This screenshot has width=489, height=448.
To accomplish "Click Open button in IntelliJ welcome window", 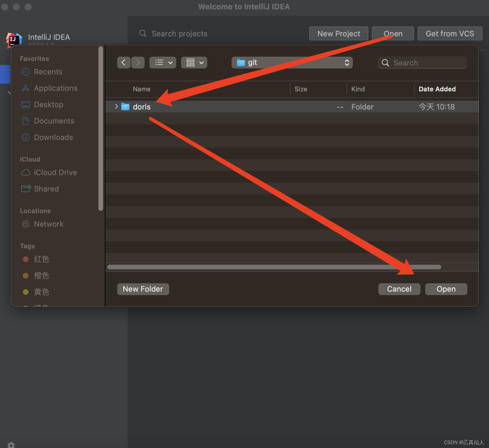I will [393, 34].
